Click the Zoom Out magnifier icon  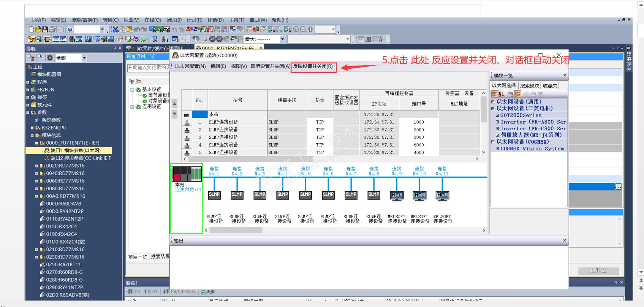coord(303,29)
